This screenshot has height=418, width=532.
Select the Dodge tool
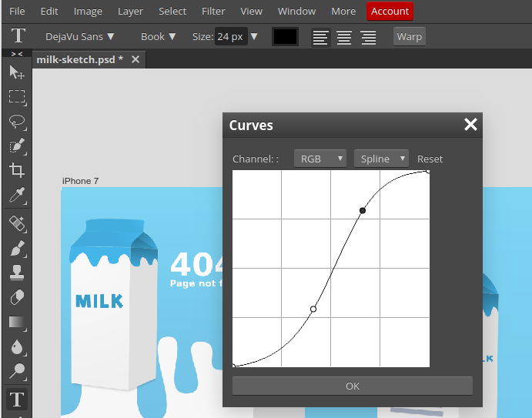17,371
